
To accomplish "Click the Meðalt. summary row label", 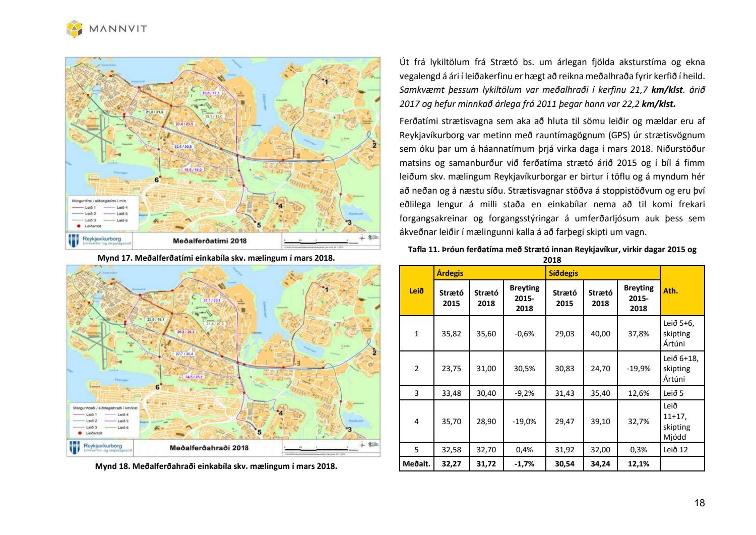I will point(416,464).
